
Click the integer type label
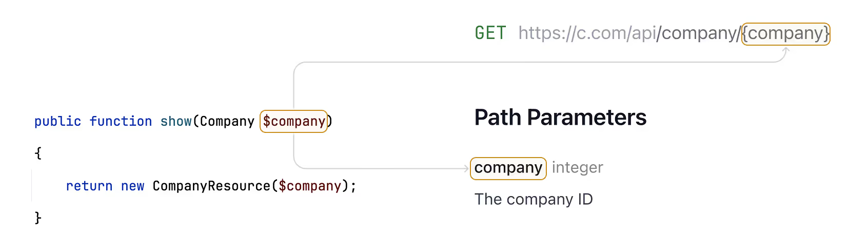click(x=578, y=168)
